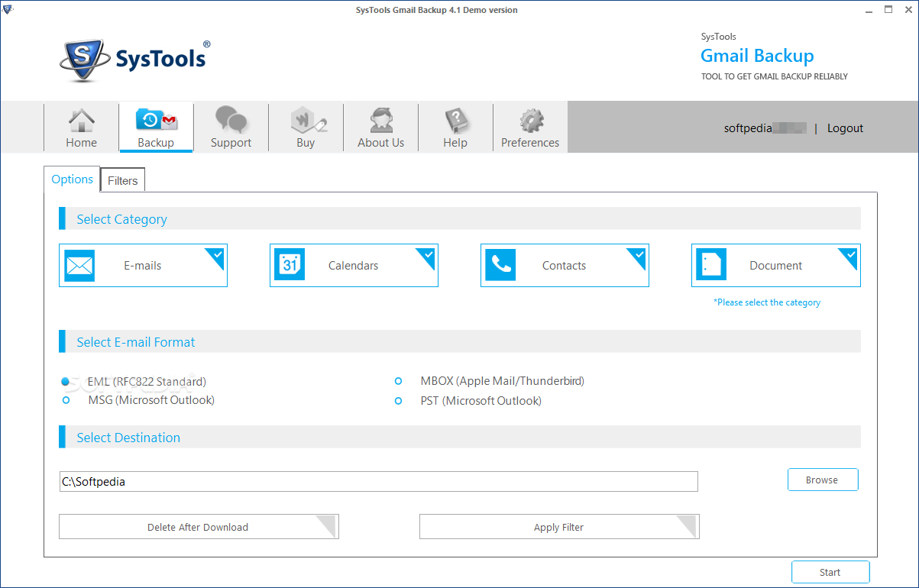Click the Select Category heading
The image size is (919, 588).
[x=121, y=219]
